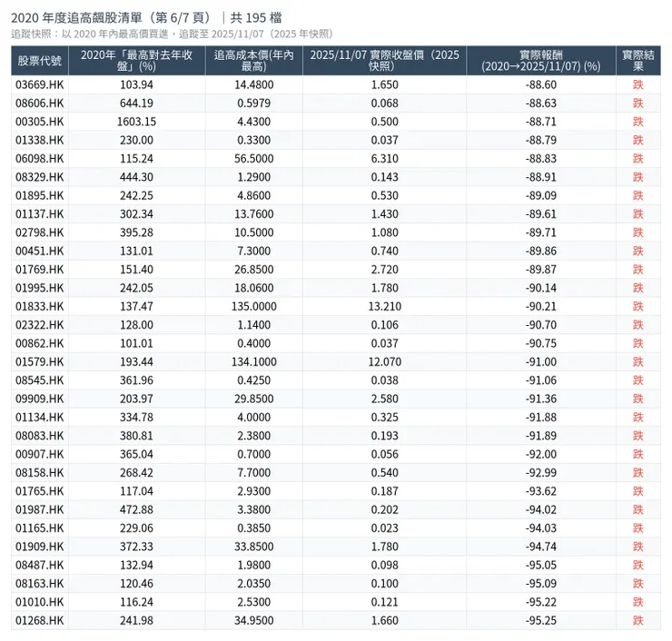Click the return value -92.00

541,454
